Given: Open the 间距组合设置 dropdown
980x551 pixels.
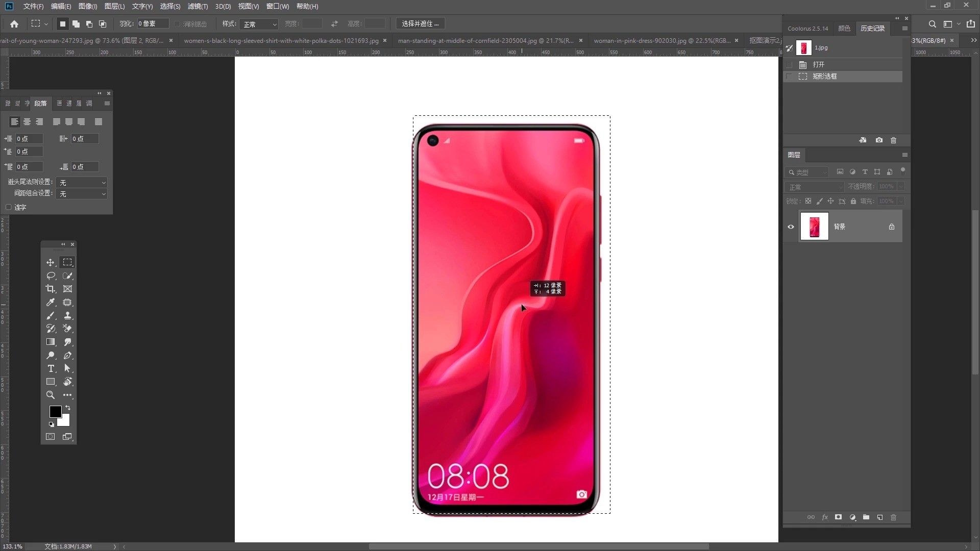Looking at the screenshot, I should [x=82, y=194].
